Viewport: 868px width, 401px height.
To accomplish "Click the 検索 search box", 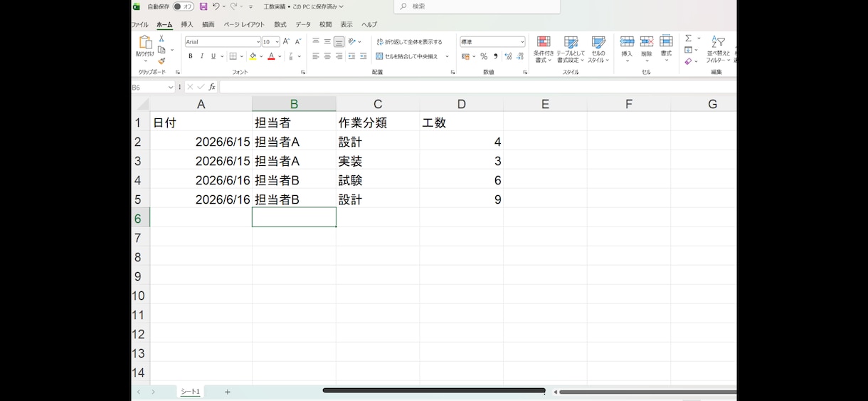I will pyautogui.click(x=477, y=6).
